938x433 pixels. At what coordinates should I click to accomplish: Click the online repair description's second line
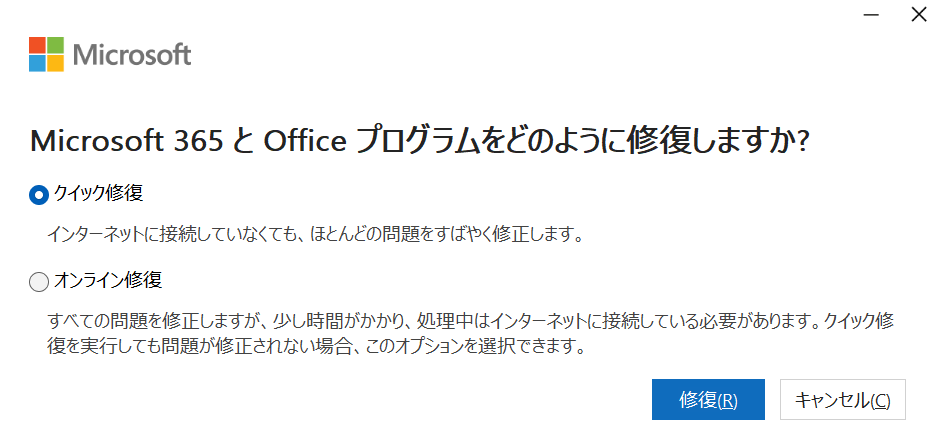(x=315, y=348)
